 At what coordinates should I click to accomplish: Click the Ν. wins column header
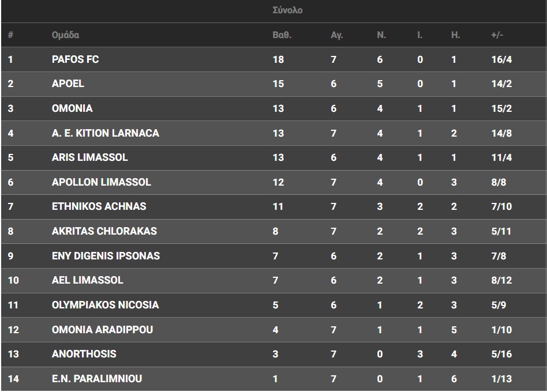coord(381,35)
